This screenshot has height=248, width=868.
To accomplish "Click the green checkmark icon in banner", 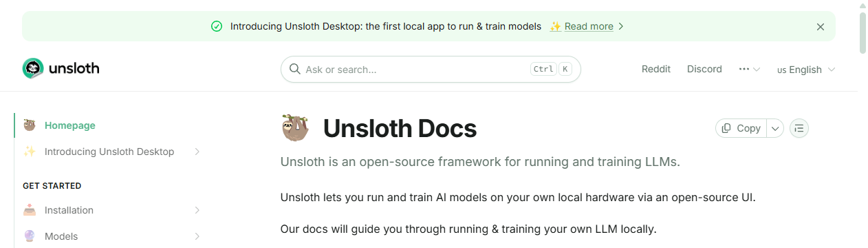I will click(217, 26).
